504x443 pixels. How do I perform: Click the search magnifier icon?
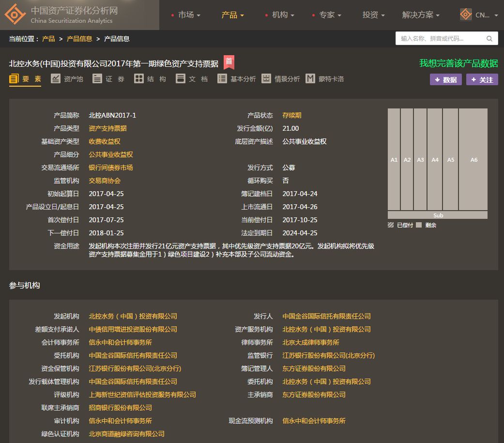[489, 39]
